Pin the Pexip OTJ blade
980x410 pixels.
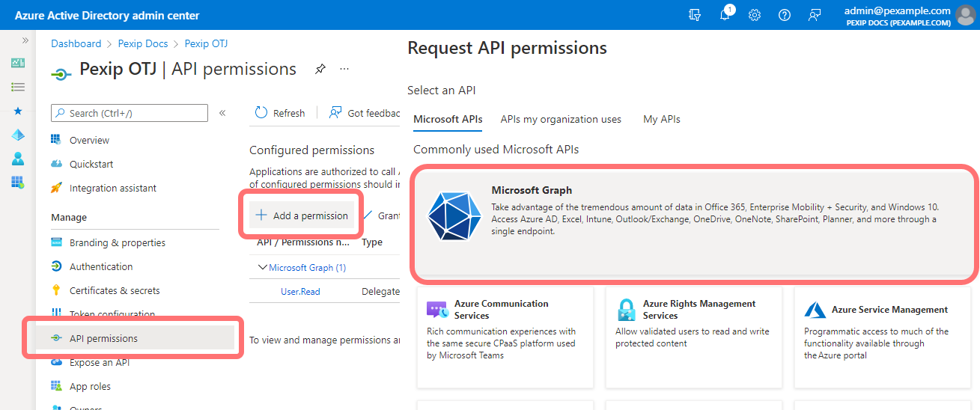[x=320, y=69]
